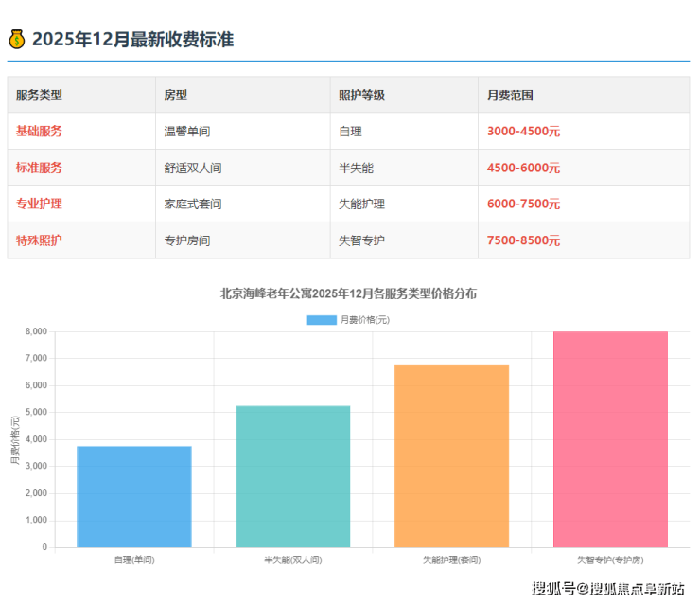
Task: Click the money bag icon beside the title
Action: pos(17,39)
